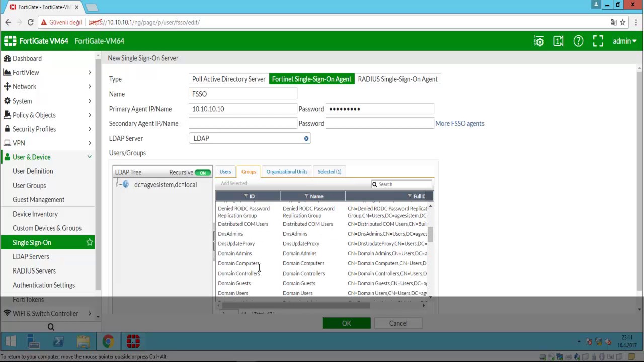Click the secondary agent Password field
644x362 pixels.
click(380, 123)
